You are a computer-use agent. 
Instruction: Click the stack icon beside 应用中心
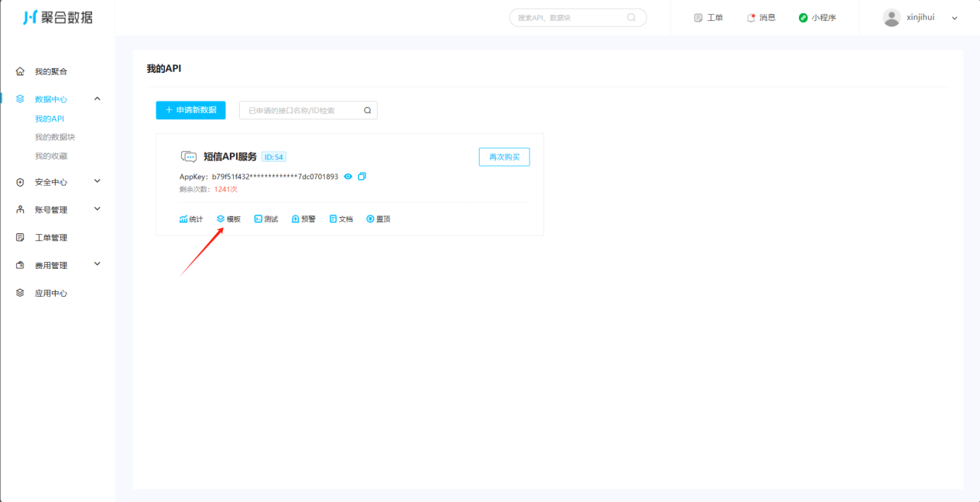(x=20, y=293)
